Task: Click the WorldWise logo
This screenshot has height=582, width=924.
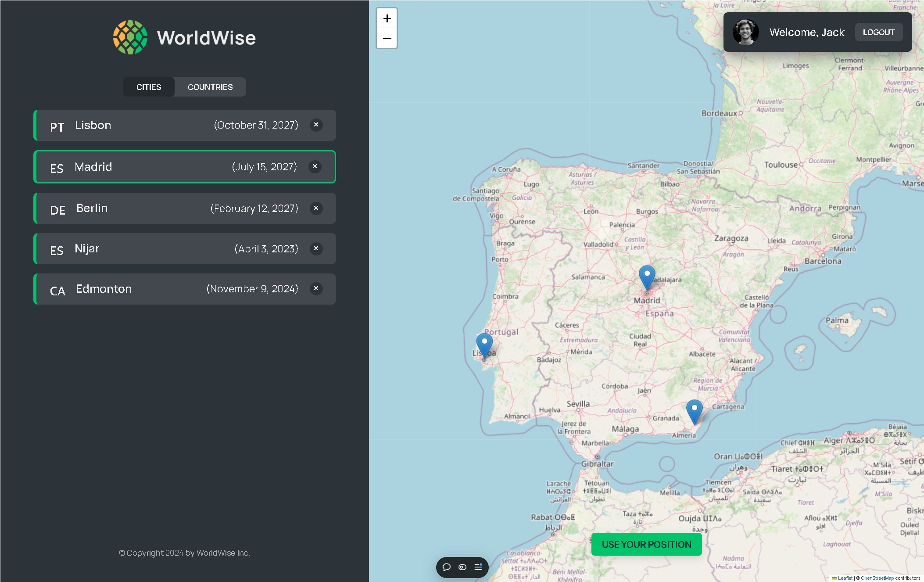Action: pyautogui.click(x=185, y=37)
